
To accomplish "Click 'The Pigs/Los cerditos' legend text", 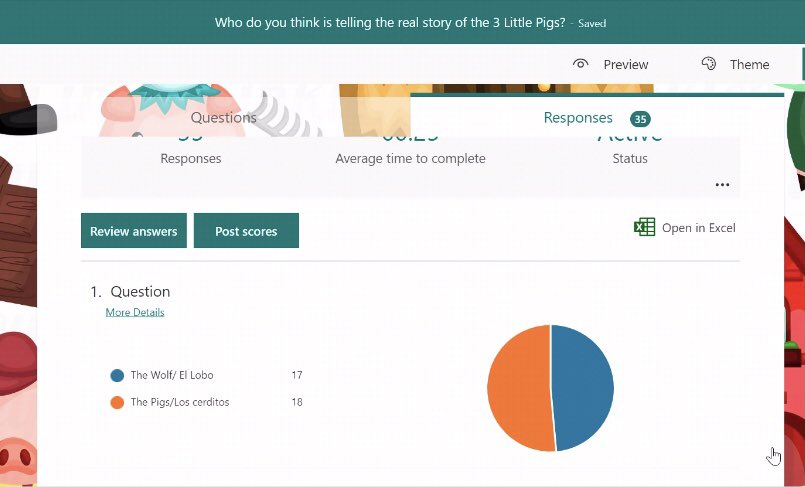I will 180,402.
